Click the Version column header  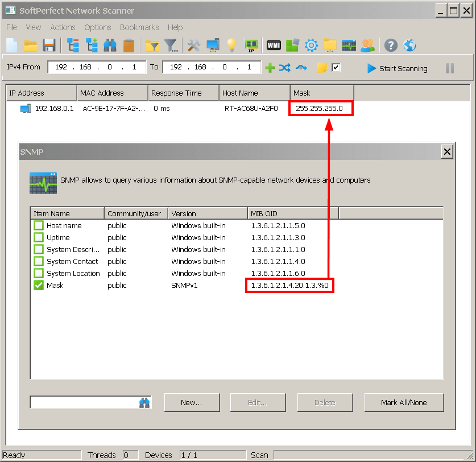[x=208, y=213]
